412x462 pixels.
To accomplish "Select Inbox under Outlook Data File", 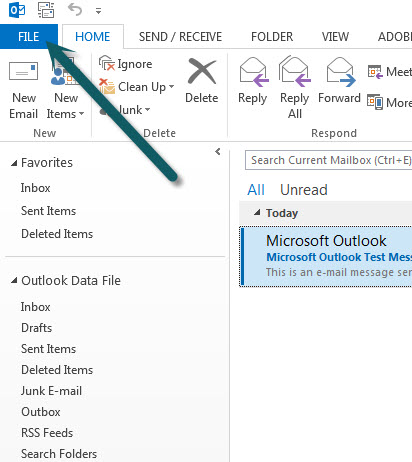I will click(x=35, y=307).
